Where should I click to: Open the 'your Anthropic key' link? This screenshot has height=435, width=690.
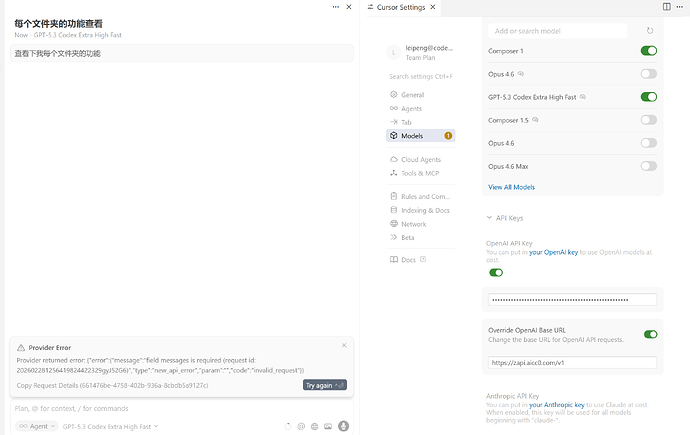tap(557, 405)
